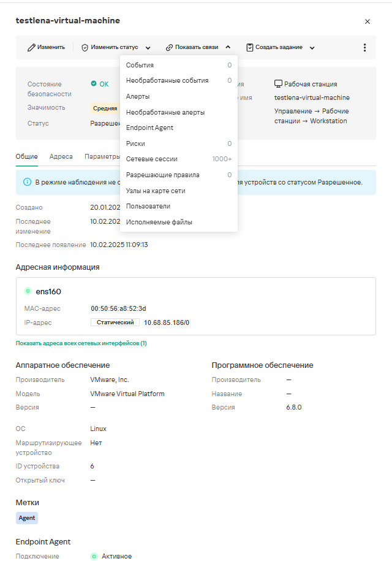392x561 pixels.
Task: Expand the Создать задание dropdown arrow
Action: coord(312,48)
